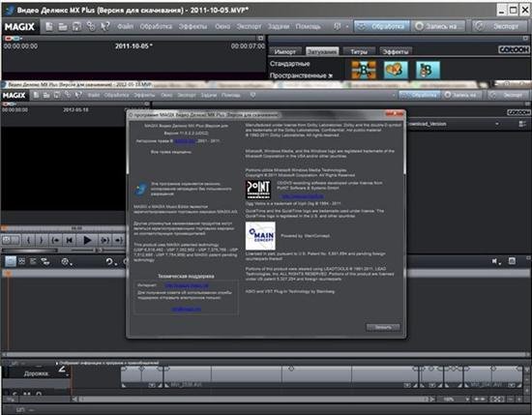Viewport: 532px width, 415px height.
Task: Switch to scene overview mode icon
Action: tap(21, 261)
